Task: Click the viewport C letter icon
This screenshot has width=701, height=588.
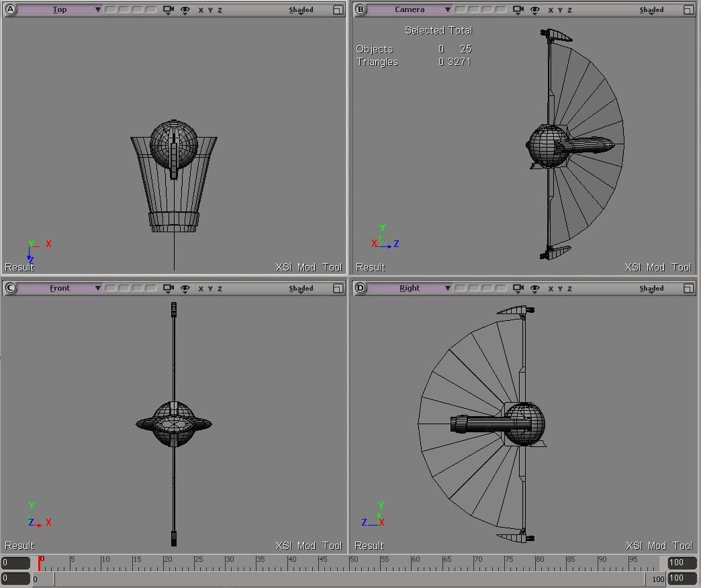Action: 10,288
